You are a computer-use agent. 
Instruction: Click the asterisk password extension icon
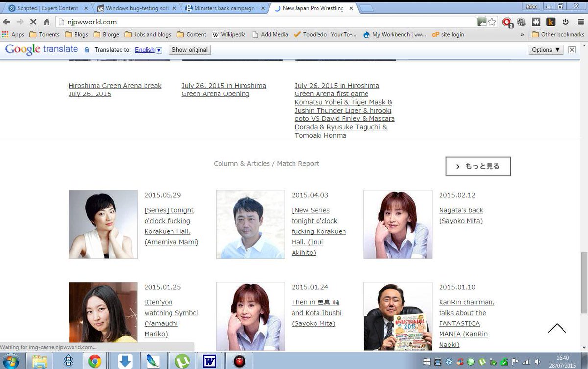point(536,22)
